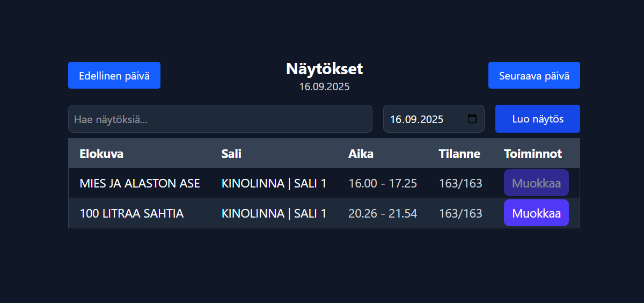Click the 16.00 - 17.25 showtime cell
Screen dimensions: 644x303
tap(383, 183)
